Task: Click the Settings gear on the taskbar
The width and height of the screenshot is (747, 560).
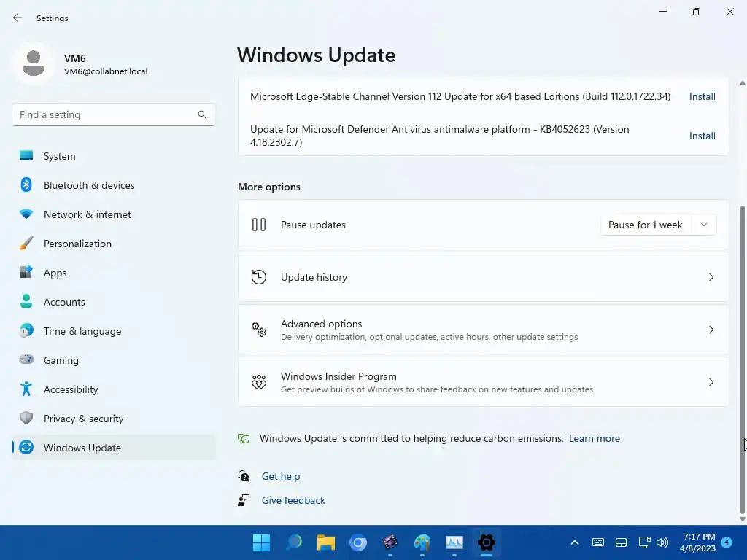Action: tap(487, 542)
